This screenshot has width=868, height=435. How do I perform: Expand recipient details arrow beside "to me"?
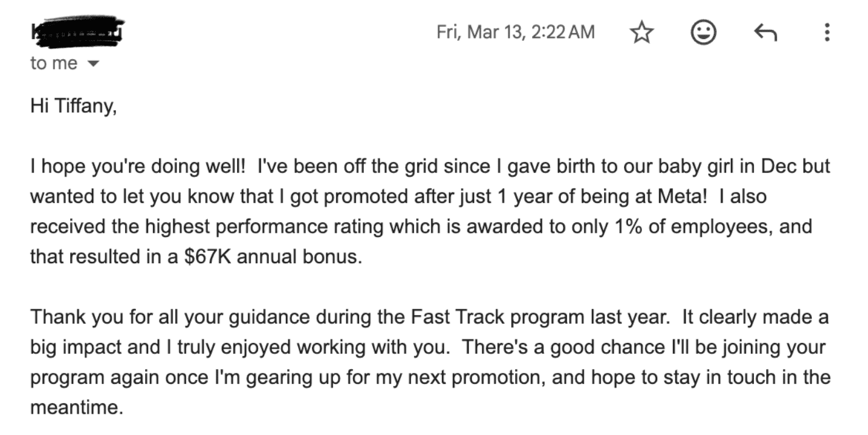[93, 63]
